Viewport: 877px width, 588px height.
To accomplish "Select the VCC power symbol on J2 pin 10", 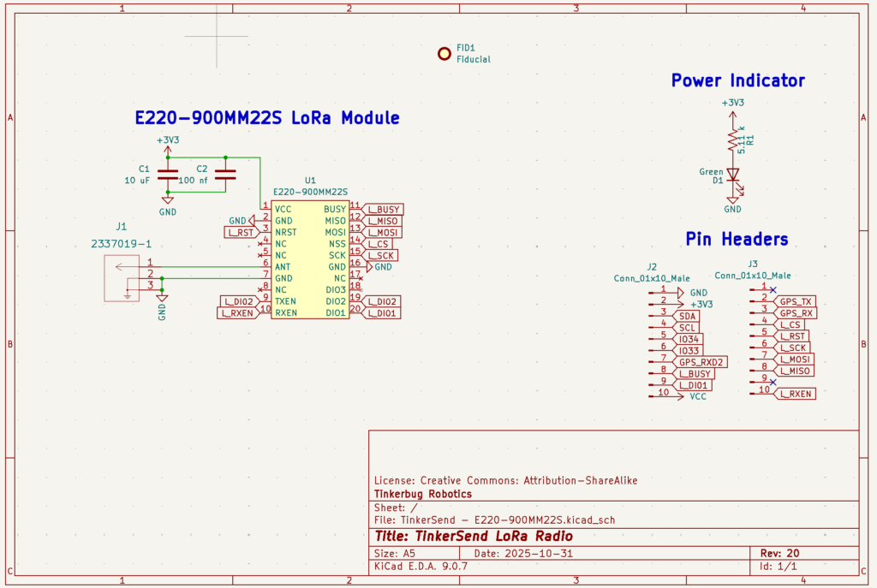I will coord(681,396).
